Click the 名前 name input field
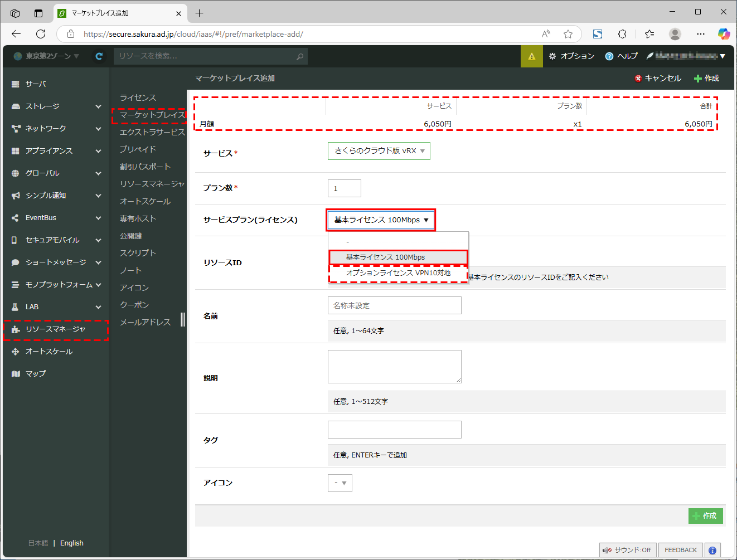 click(x=395, y=305)
